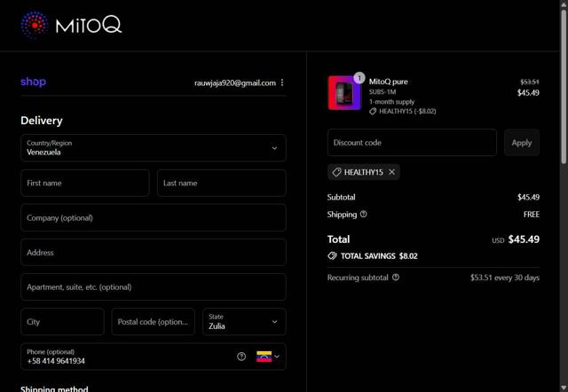568x392 pixels.
Task: Click the Discount code field
Action: click(412, 143)
